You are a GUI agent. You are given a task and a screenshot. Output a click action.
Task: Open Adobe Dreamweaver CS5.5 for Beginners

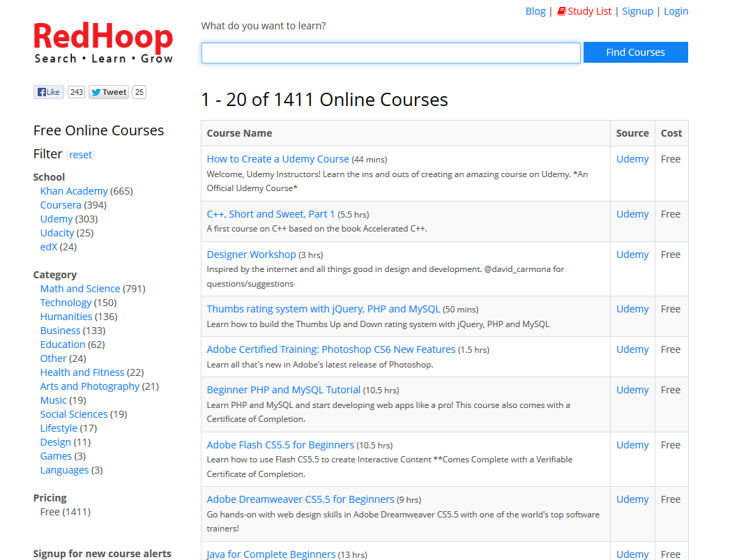click(x=301, y=499)
